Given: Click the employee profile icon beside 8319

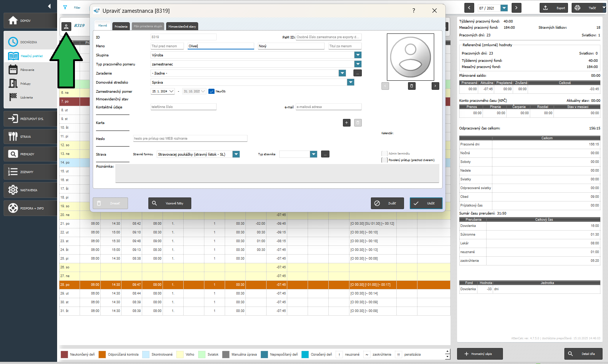Looking at the screenshot, I should (66, 26).
